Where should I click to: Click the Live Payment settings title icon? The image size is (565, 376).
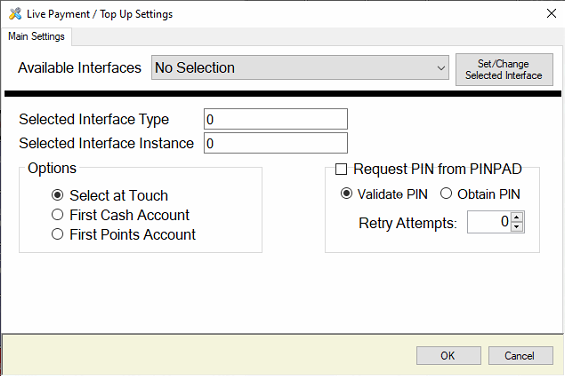click(x=15, y=14)
